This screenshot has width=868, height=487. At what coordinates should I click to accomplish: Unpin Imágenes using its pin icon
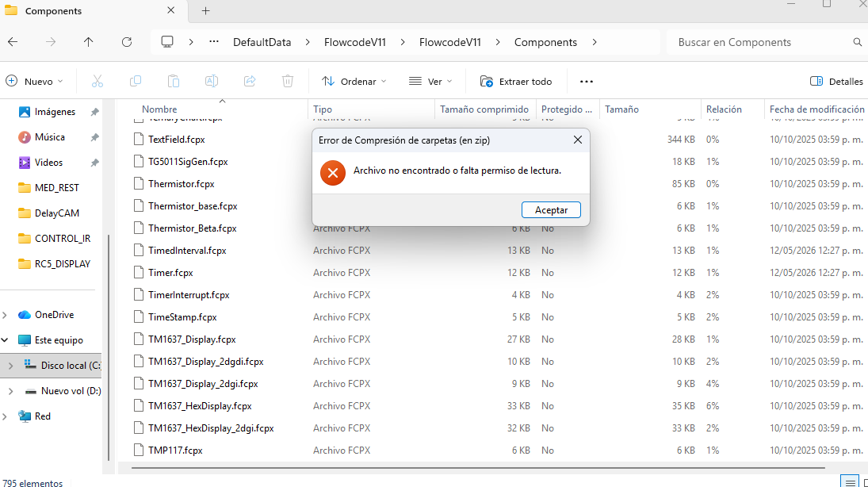(x=94, y=112)
